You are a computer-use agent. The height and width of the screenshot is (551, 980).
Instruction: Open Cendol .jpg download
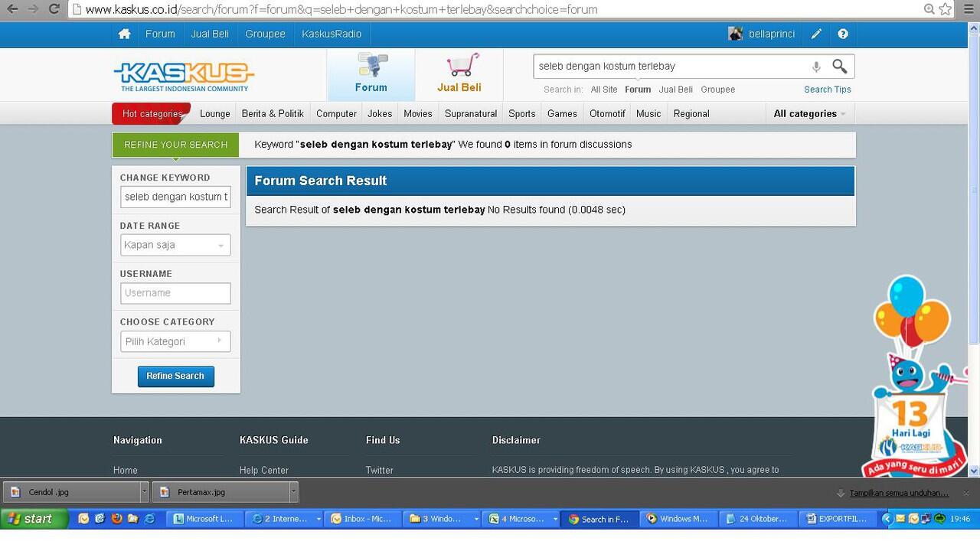coord(71,492)
